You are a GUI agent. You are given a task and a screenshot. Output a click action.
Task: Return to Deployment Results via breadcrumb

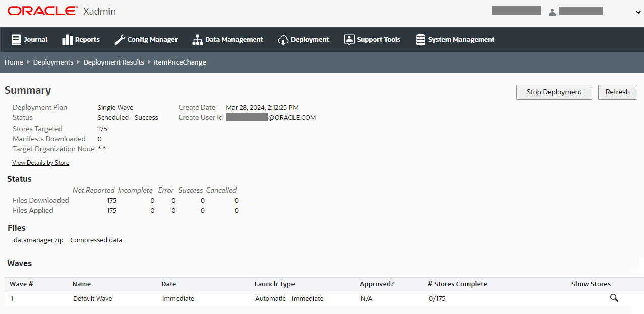pyautogui.click(x=113, y=62)
